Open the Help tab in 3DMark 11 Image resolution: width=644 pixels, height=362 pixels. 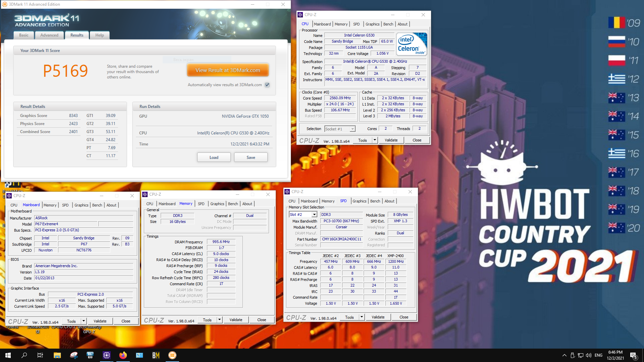coord(100,35)
